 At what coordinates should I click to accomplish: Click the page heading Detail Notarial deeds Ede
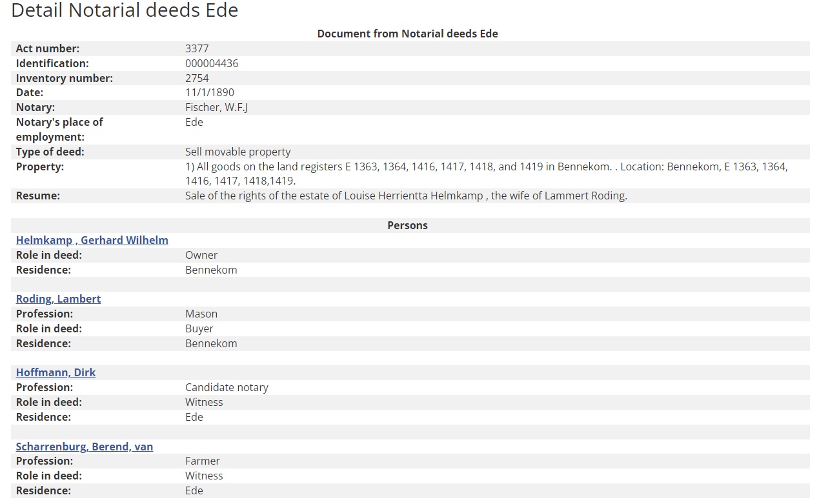click(x=125, y=10)
